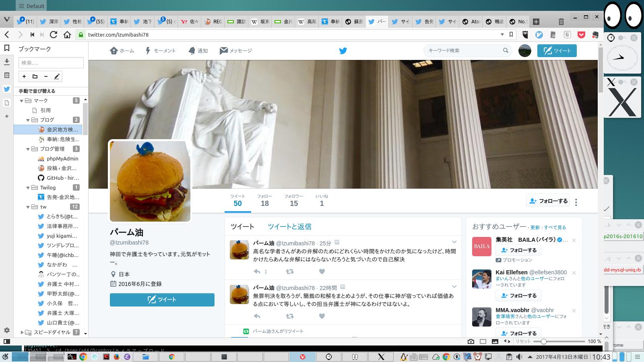Viewport: 644px width, 362px height.
Task: Follow MMA.vaobhr account
Action: 518,333
